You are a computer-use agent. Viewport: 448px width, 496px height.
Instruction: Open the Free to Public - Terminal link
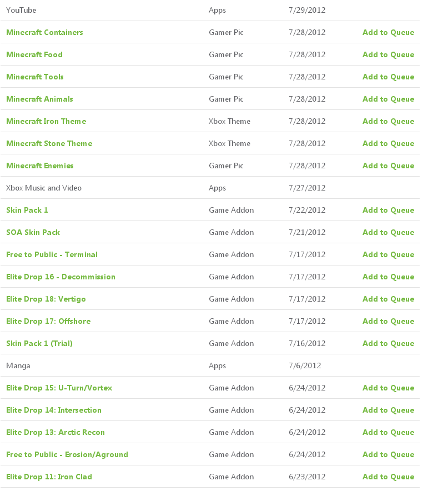[52, 254]
